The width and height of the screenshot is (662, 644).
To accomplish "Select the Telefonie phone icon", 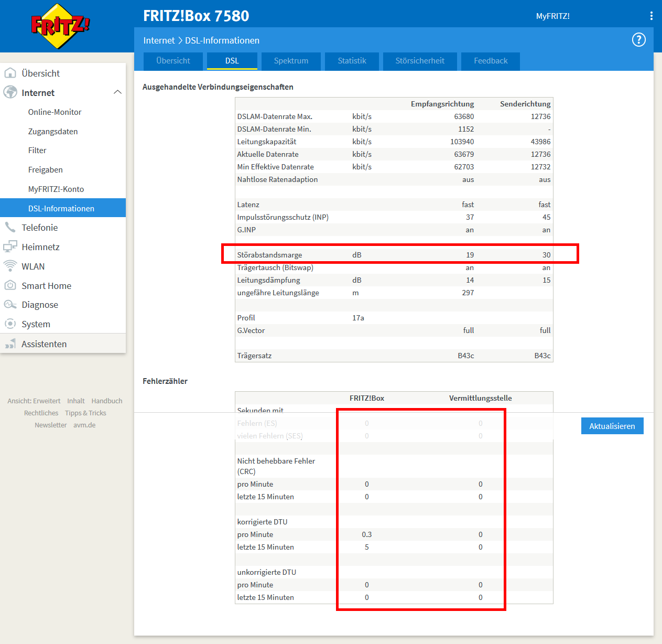I will click(10, 227).
